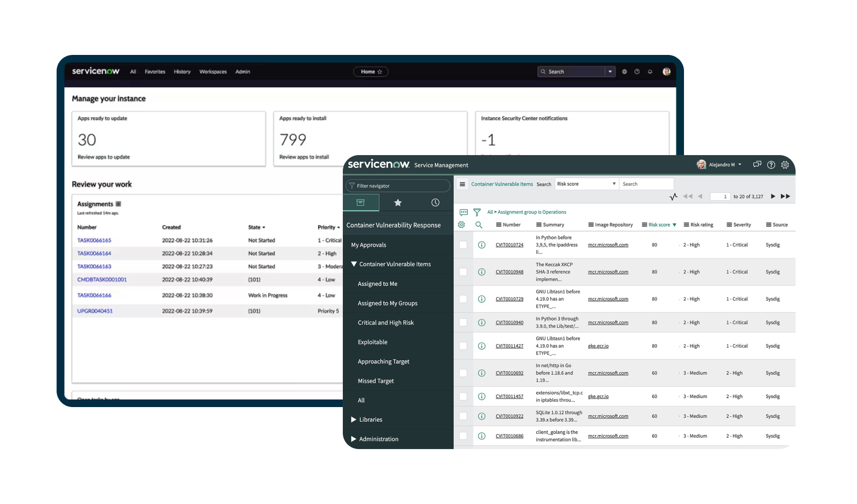The image size is (857, 504).
Task: Click the Assignment group is Operations breadcrumb
Action: point(532,212)
